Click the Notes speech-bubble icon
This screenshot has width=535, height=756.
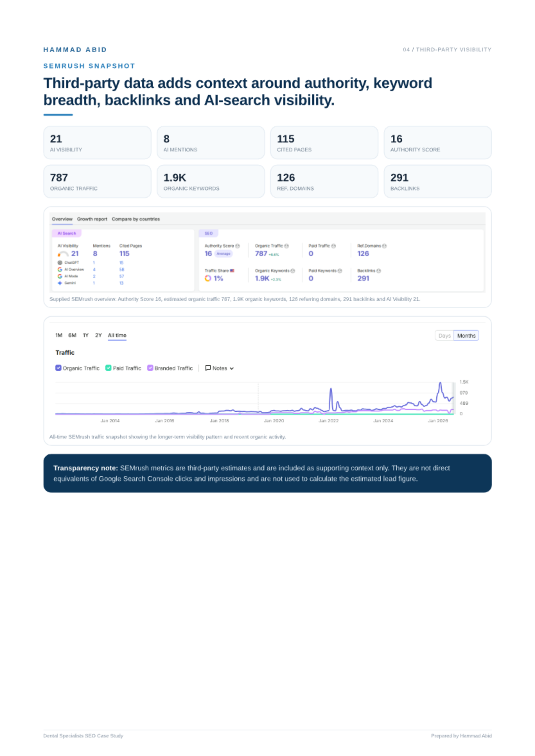coord(208,368)
